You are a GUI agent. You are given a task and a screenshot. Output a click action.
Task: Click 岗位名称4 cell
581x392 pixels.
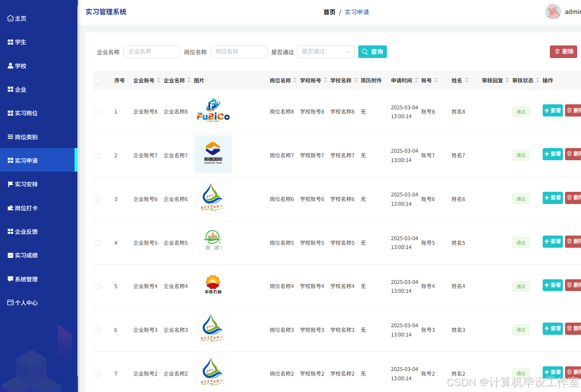(x=282, y=286)
